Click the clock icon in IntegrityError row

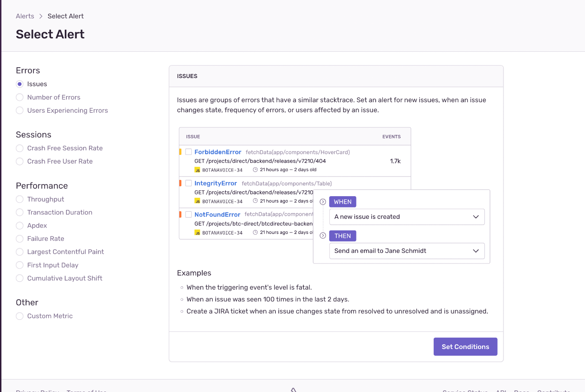click(x=255, y=201)
